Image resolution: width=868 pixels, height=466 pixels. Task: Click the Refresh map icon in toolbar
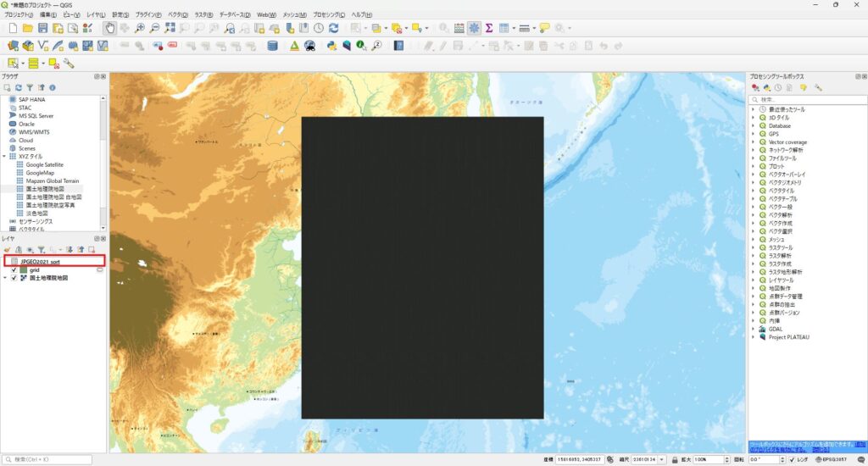pyautogui.click(x=333, y=28)
